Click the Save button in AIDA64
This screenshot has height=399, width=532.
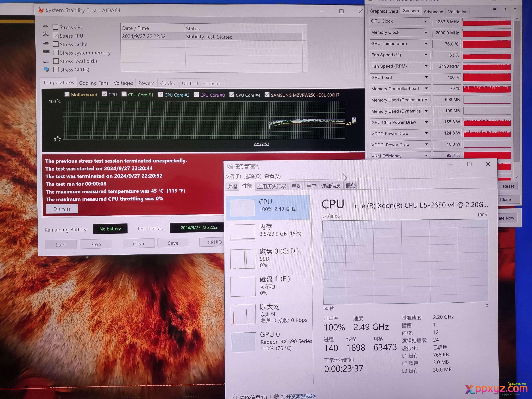173,243
